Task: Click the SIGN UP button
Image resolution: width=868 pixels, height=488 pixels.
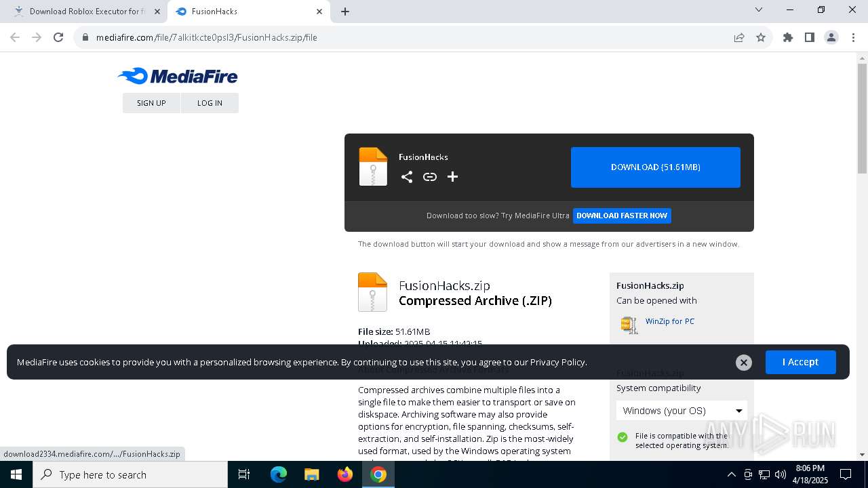Action: 151,103
